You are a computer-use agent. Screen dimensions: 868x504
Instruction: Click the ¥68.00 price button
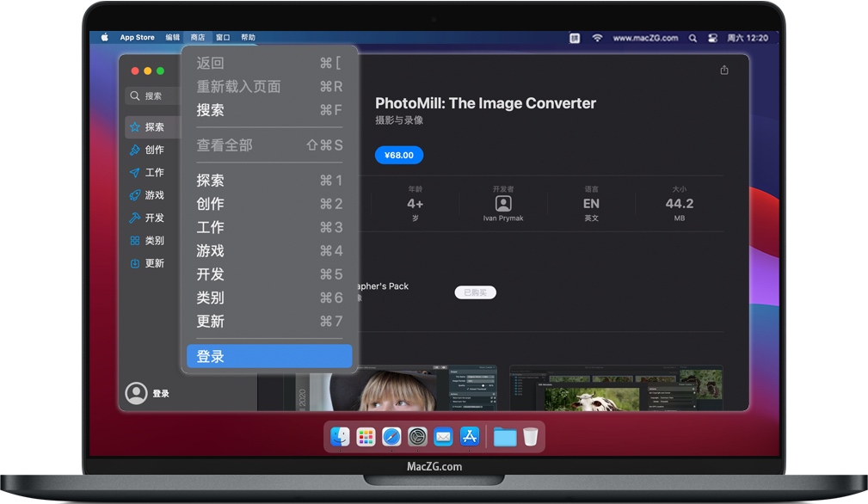(399, 155)
